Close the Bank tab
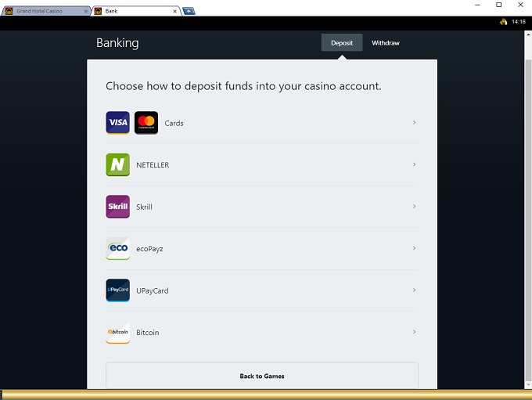Screen dimensions: 532x400 [x=176, y=11]
